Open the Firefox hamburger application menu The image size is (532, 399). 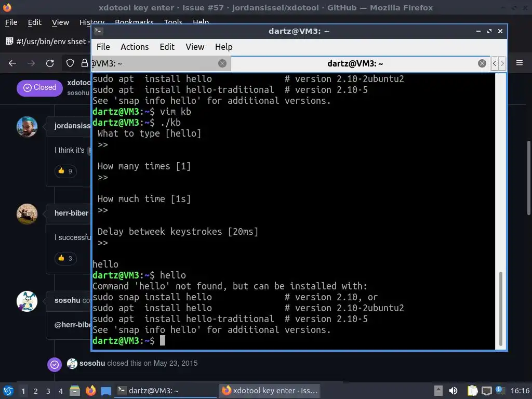coord(520,63)
